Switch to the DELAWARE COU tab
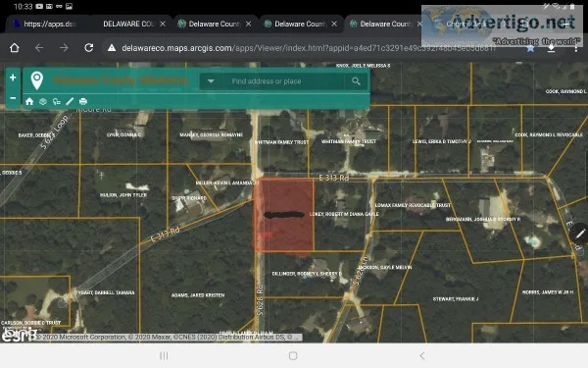 (127, 24)
